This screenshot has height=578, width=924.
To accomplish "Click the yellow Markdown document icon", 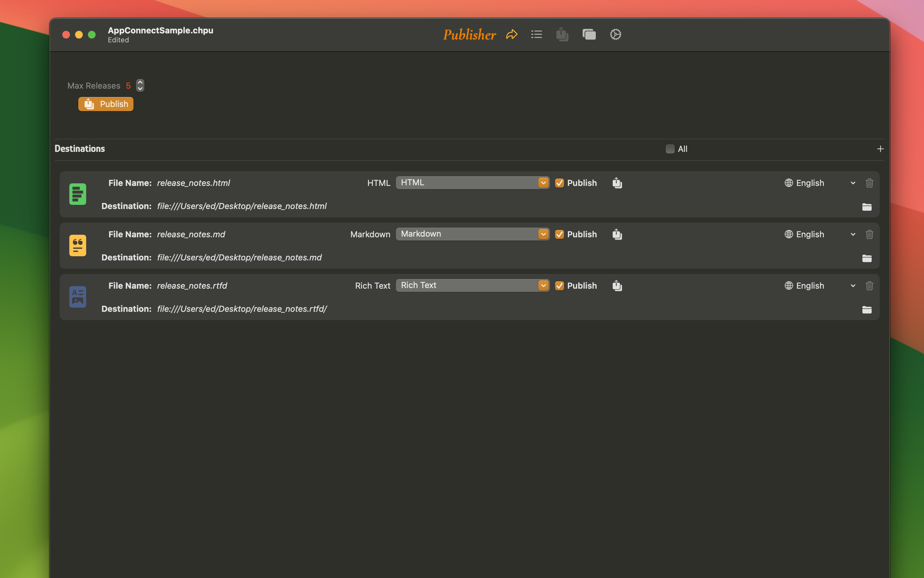I will [78, 245].
